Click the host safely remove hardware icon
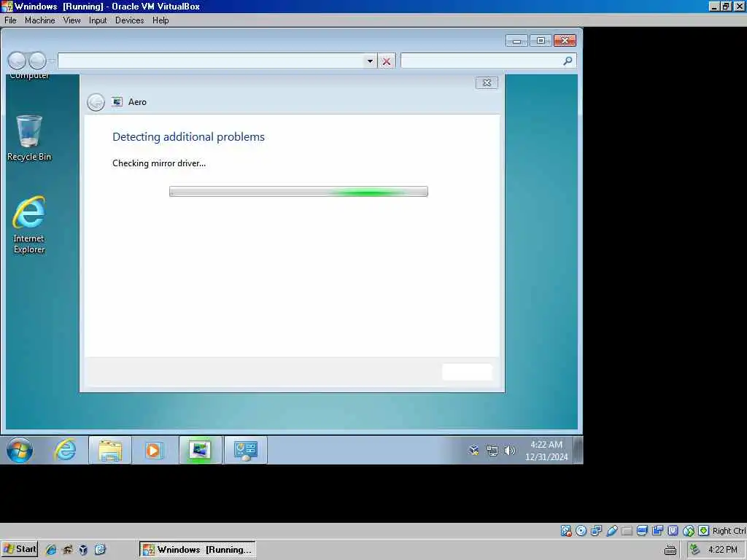Screen dimensions: 747x560 [x=695, y=550]
